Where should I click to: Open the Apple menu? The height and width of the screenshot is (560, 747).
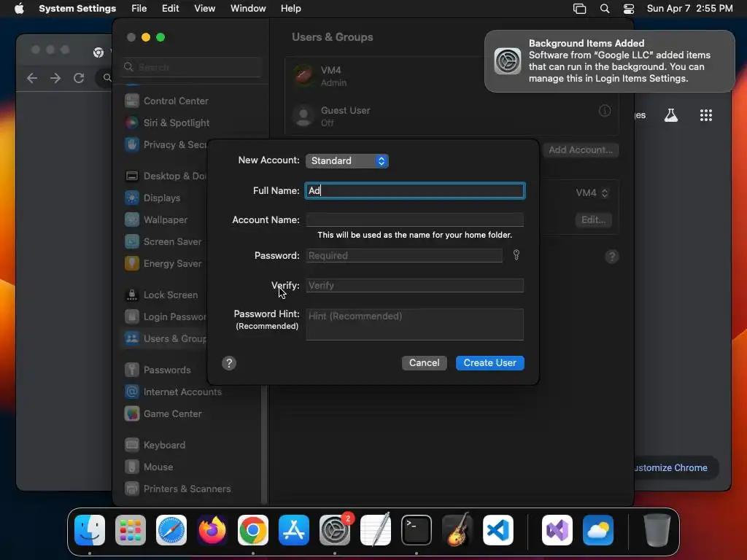click(x=19, y=9)
